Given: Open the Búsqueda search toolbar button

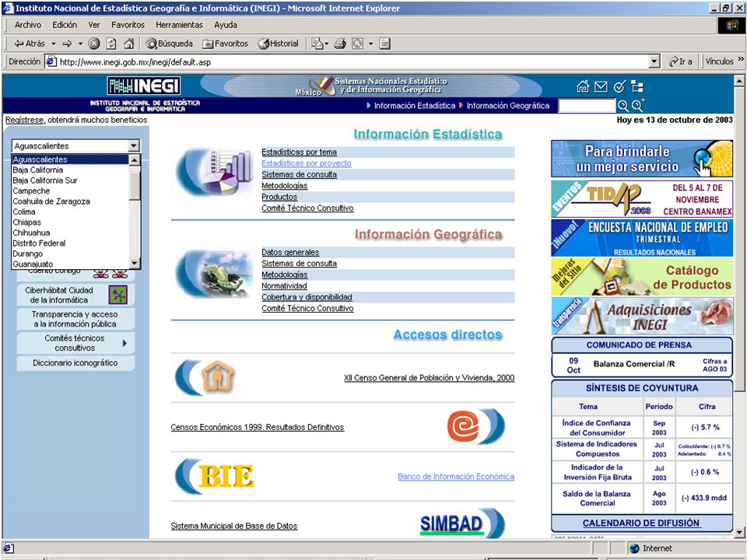Looking at the screenshot, I should (169, 44).
